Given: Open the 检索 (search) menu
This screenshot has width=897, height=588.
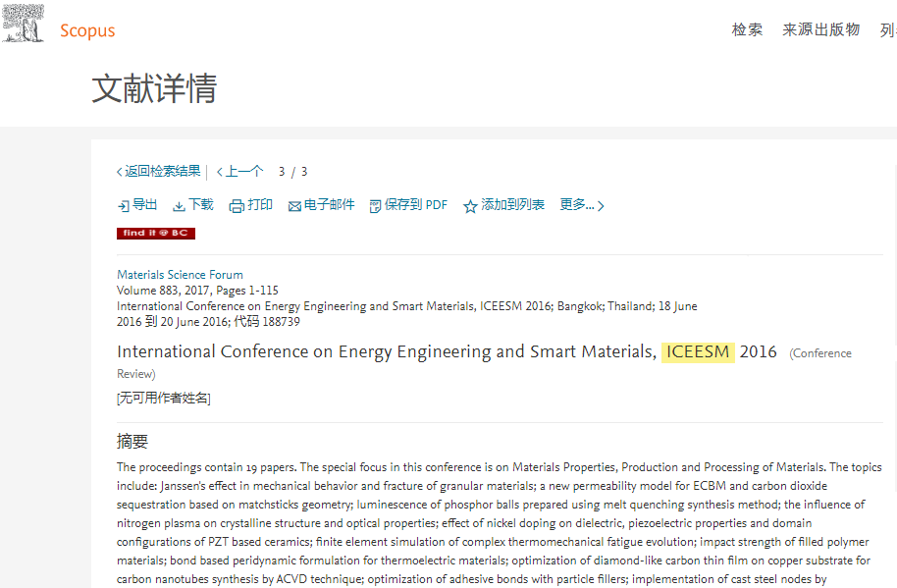Looking at the screenshot, I should (x=747, y=29).
